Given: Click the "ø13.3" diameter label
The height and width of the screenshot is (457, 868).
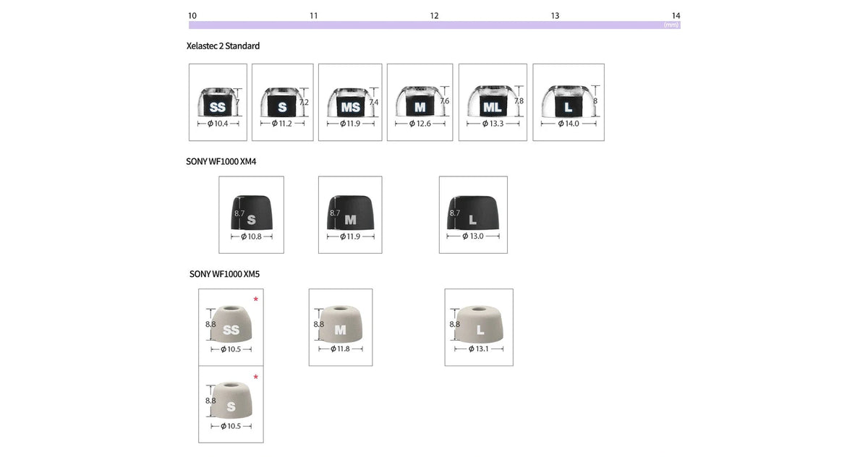Looking at the screenshot, I should tap(493, 124).
